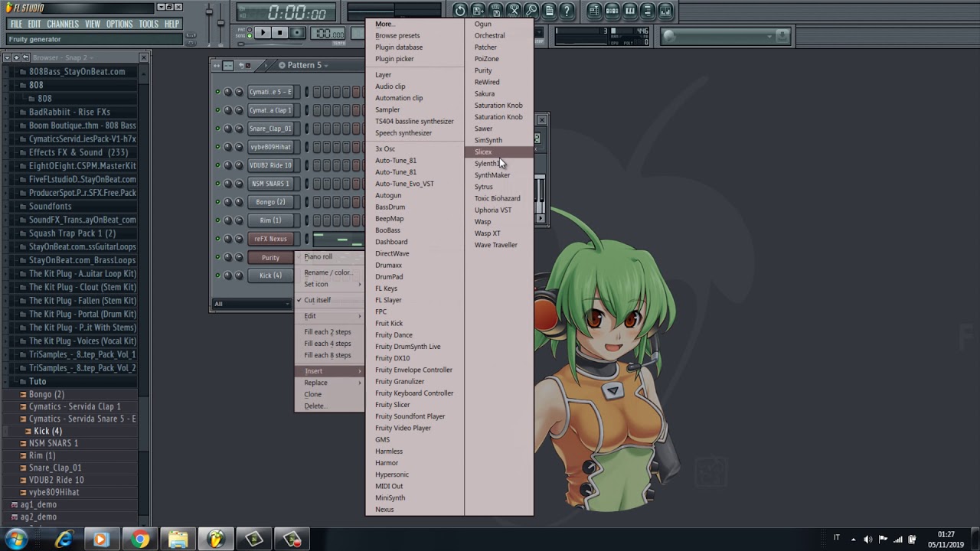The image size is (980, 551).
Task: Mute the Cymati..e 5 - E channel LED
Action: [217, 92]
